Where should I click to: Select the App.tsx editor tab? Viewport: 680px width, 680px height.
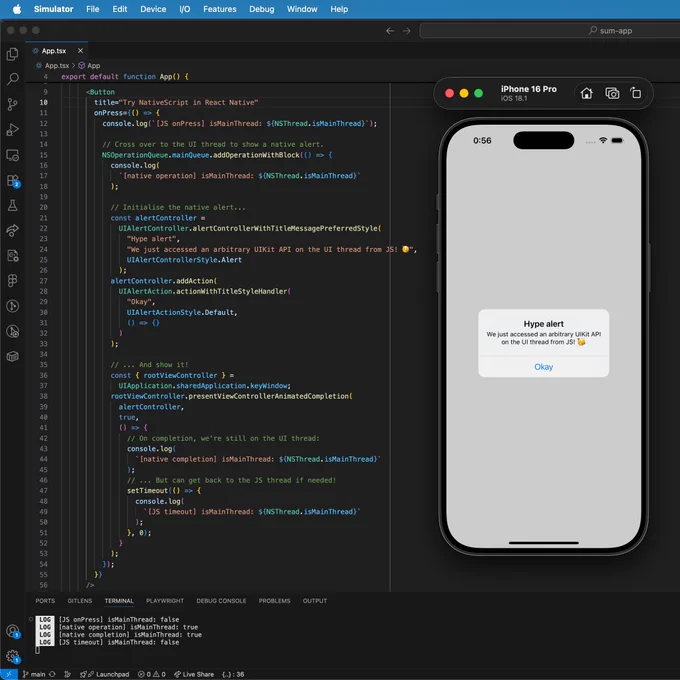56,51
